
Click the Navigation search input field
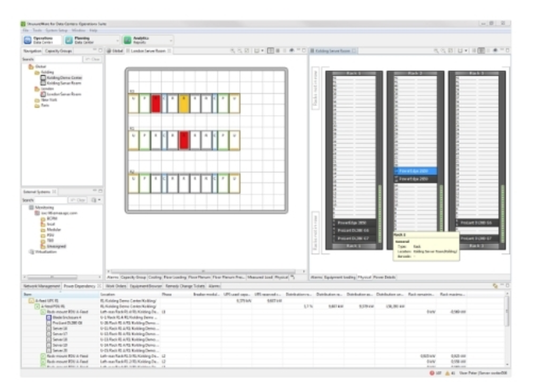[58, 59]
